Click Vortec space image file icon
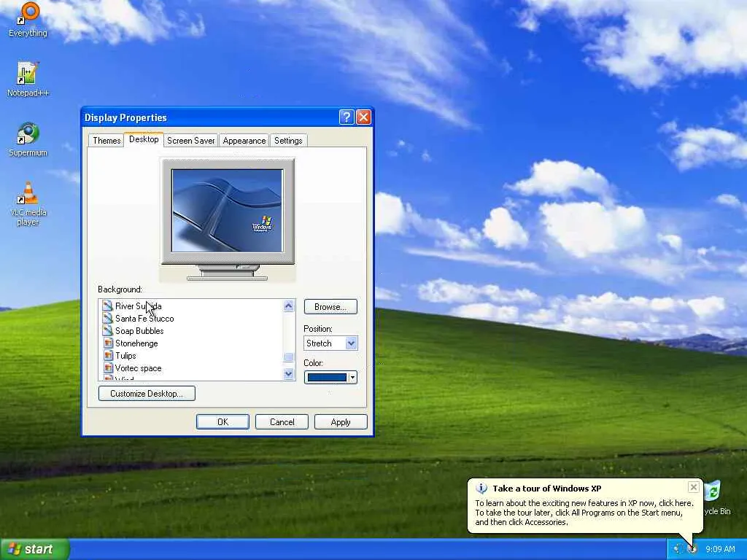747x560 pixels. tap(108, 367)
